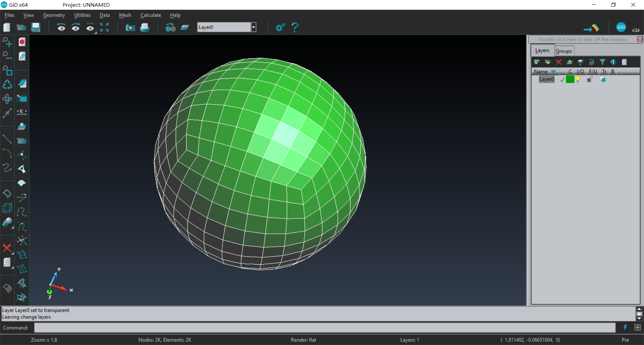Screen dimensions: 644x345
Task: Select the Create NURBS curve tool
Action: pos(7,167)
